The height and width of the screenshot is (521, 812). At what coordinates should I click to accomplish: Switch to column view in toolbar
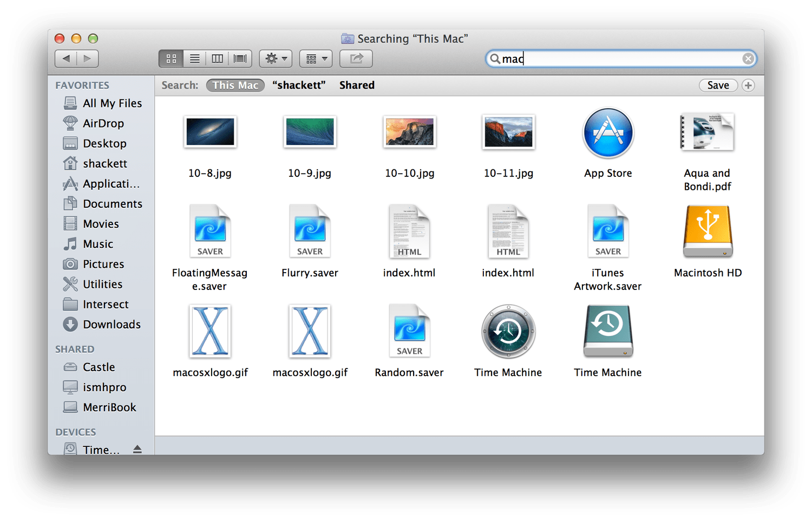click(217, 58)
